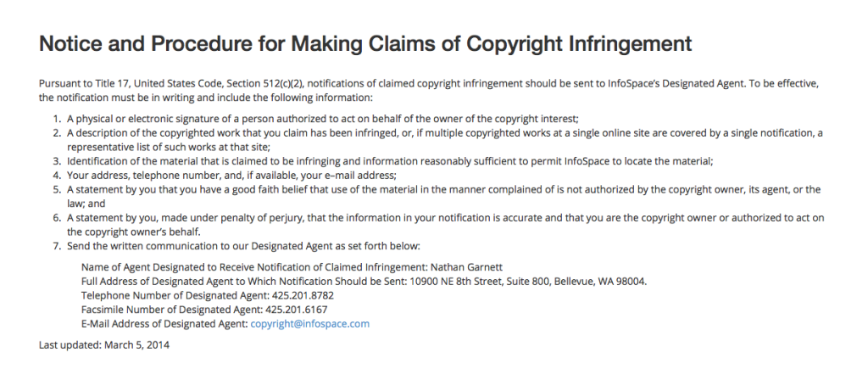Click list item 2 describing the copyrighted work
Viewport: 868px width, 369px height.
[x=444, y=140]
